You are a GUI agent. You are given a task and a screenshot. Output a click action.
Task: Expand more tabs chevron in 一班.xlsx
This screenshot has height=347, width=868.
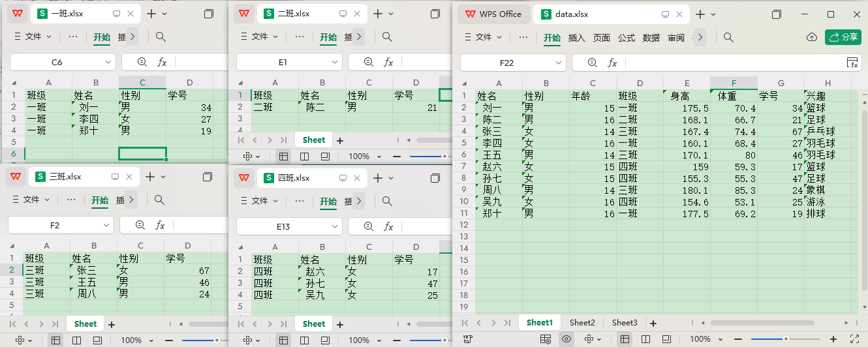click(132, 37)
